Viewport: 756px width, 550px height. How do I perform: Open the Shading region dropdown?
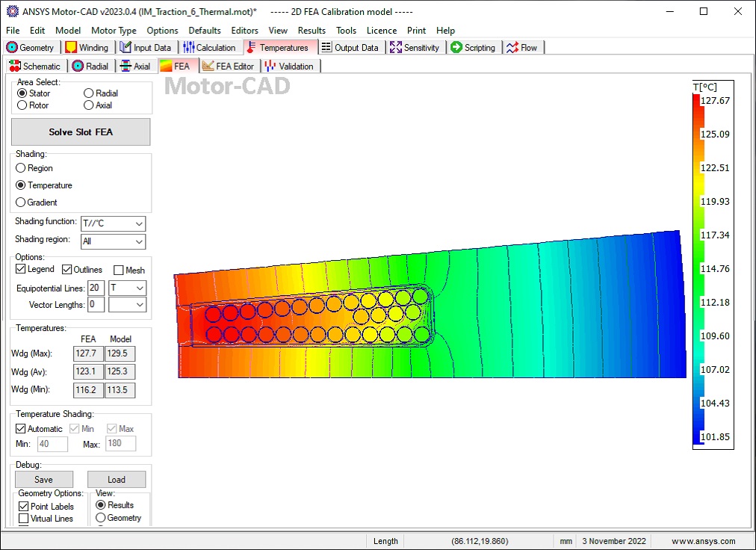pyautogui.click(x=113, y=241)
